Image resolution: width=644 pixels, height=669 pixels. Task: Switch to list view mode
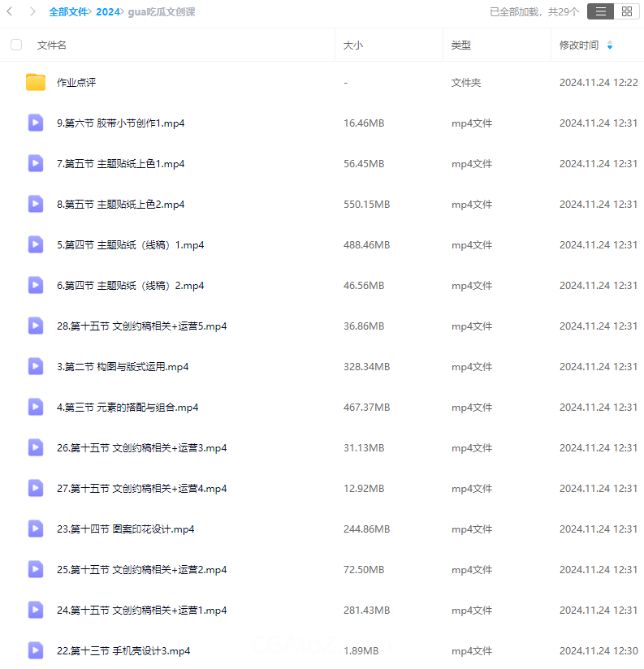click(600, 11)
